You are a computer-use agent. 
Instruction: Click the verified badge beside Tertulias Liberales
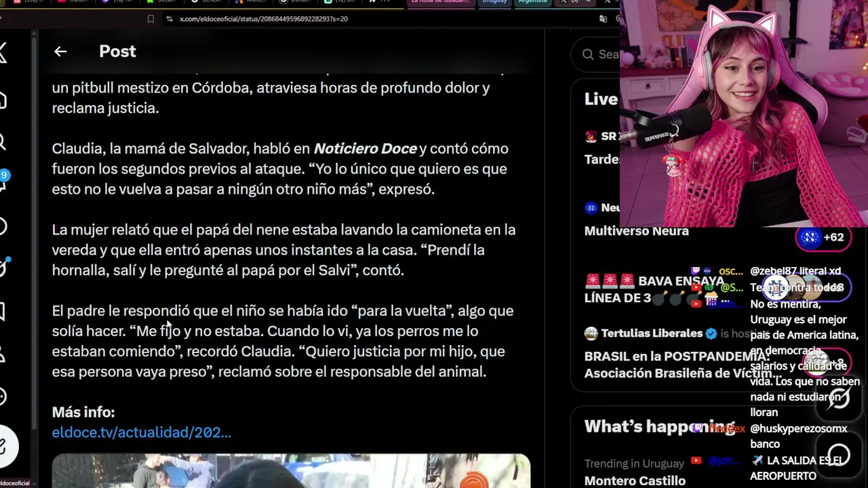click(711, 333)
